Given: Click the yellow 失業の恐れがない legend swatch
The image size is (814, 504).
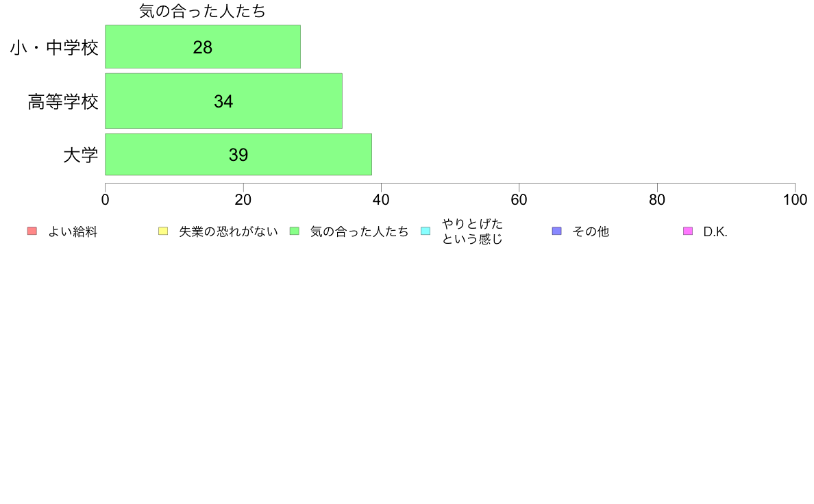Looking at the screenshot, I should click(163, 231).
